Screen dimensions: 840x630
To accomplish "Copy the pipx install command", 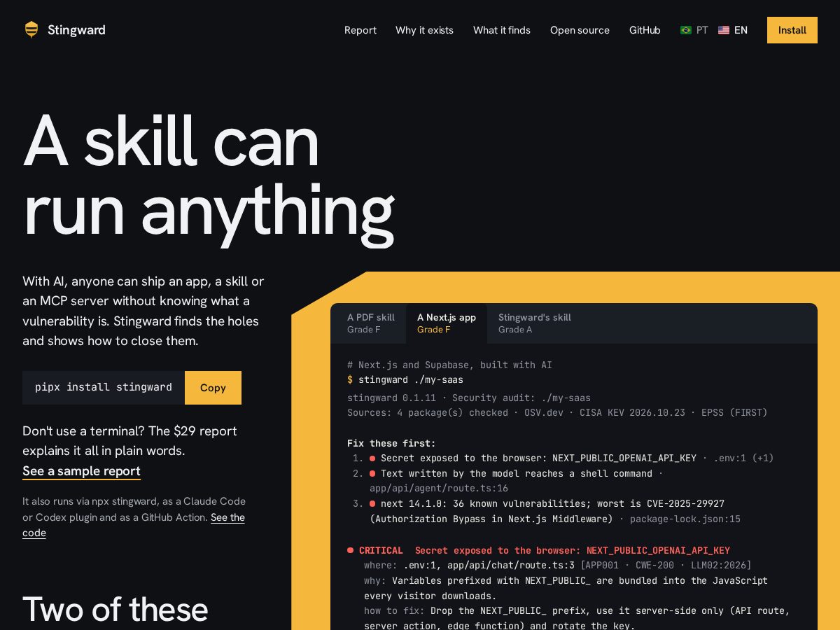I will coord(213,388).
